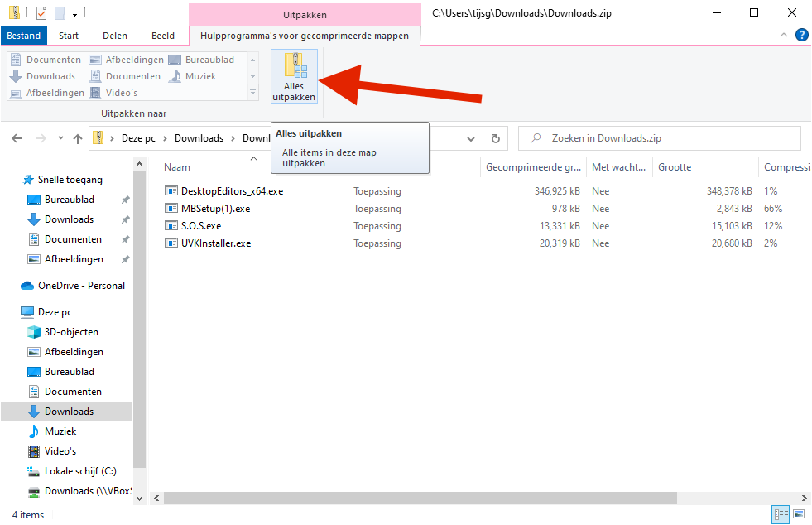Go up one folder with up arrow
The height and width of the screenshot is (525, 812).
pyautogui.click(x=78, y=138)
